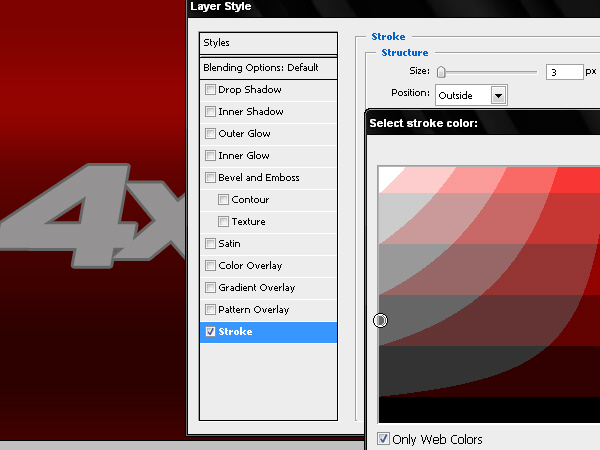
Task: Click the Size label text
Action: (419, 71)
